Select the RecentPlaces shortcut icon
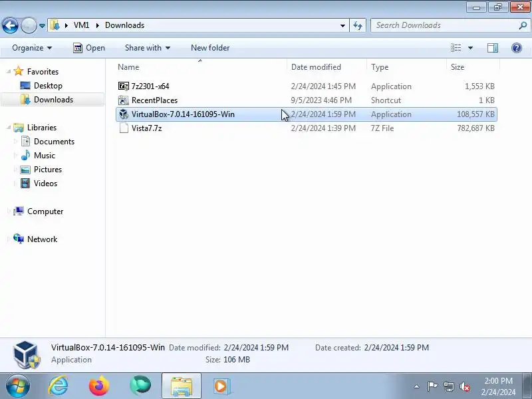Viewport: 532px width, 399px height. click(x=124, y=100)
